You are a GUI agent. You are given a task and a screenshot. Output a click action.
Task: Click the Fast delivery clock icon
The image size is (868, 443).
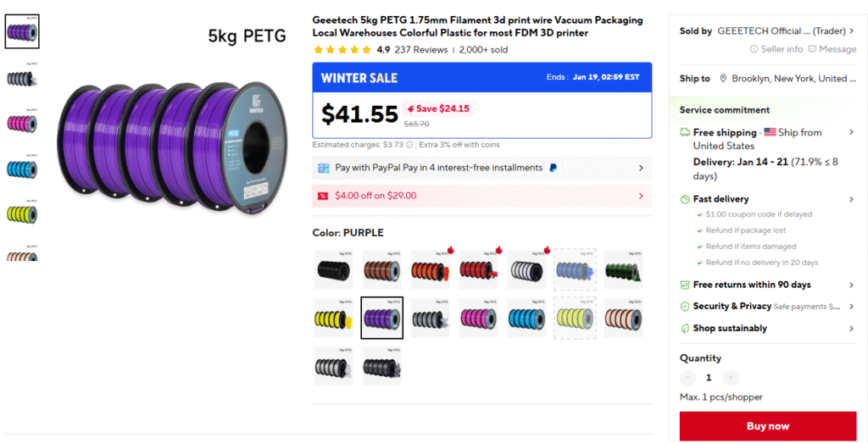click(685, 199)
